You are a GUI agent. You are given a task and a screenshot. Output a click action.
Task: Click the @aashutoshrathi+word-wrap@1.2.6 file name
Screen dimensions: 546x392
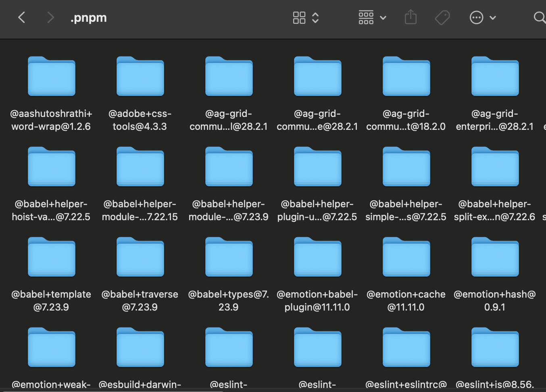[51, 120]
